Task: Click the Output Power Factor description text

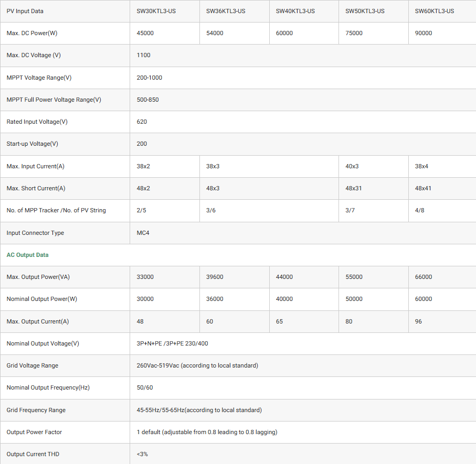Action: click(x=207, y=432)
